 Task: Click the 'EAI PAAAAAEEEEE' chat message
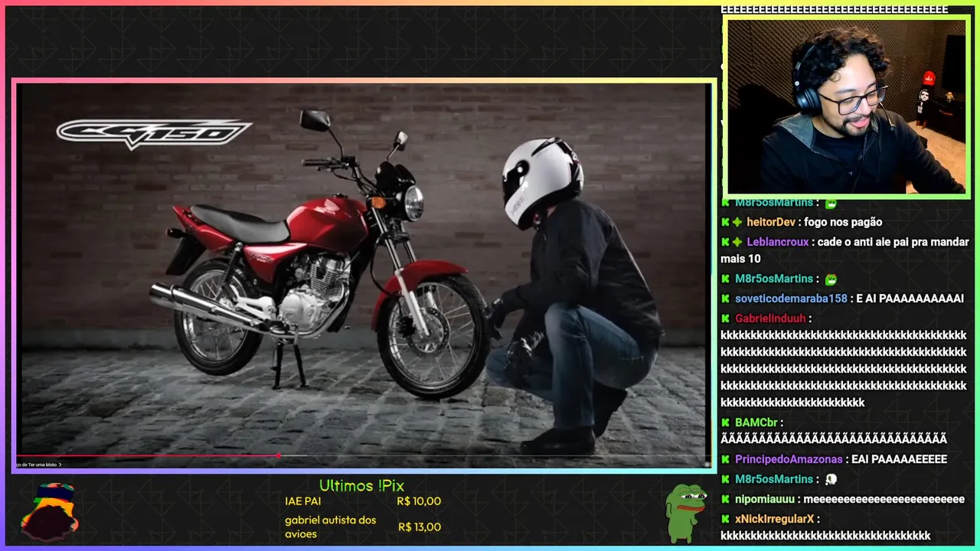[x=900, y=459]
